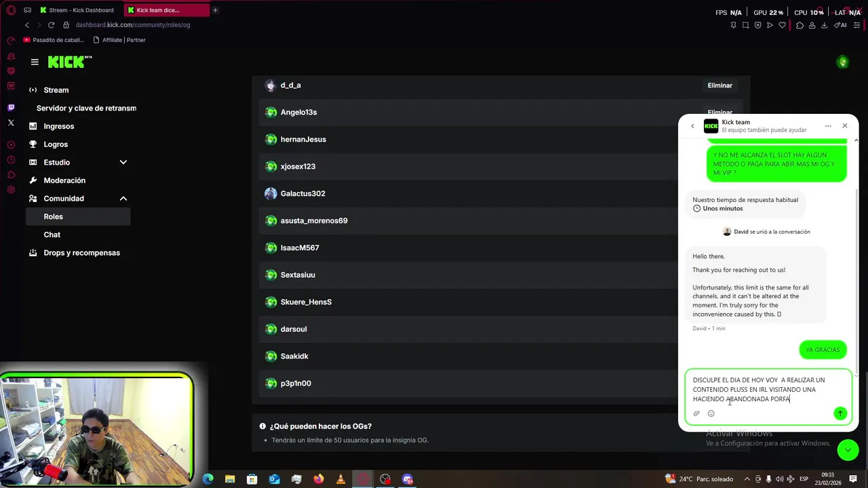This screenshot has height=488, width=868.
Task: Click user asusta_morenos69 in list
Action: click(x=314, y=221)
